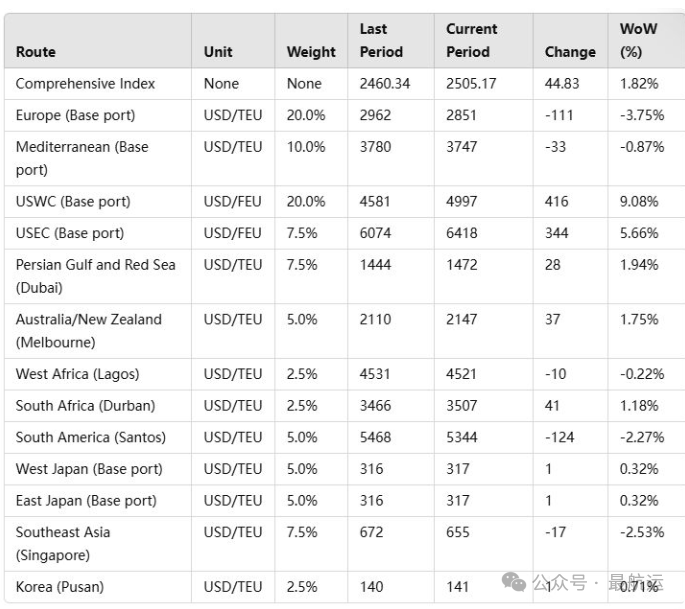Image resolution: width=685 pixels, height=609 pixels.
Task: Select the Weight column header
Action: (311, 52)
